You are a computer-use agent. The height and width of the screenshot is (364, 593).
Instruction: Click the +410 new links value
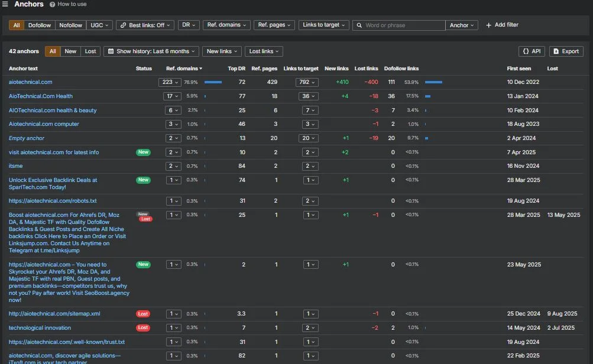(x=342, y=82)
